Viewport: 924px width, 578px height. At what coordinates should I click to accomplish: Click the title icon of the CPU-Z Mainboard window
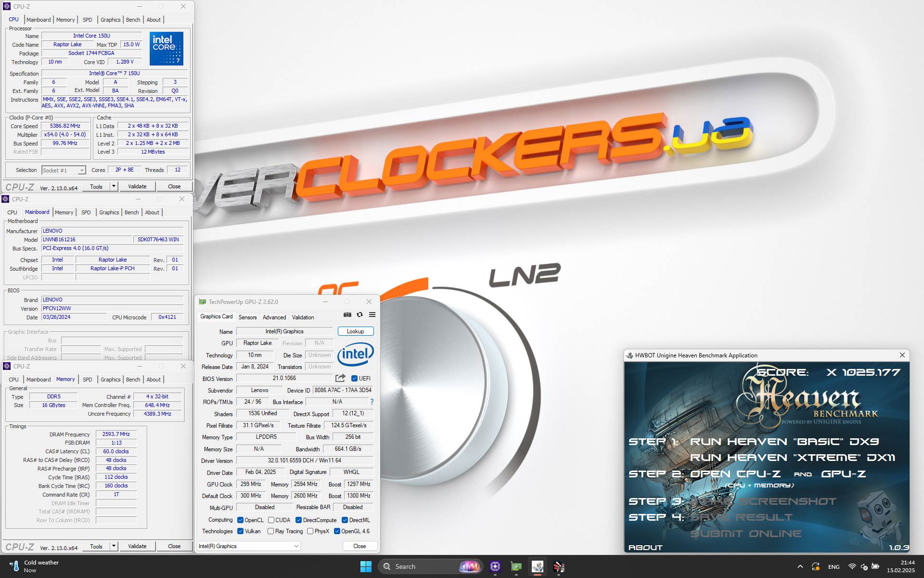(6, 199)
